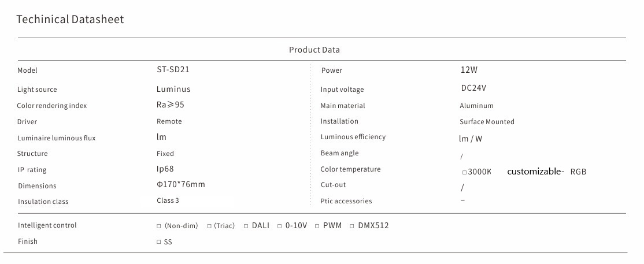Click the Φ170*76mm dimensions value
The height and width of the screenshot is (264, 644).
(x=181, y=184)
